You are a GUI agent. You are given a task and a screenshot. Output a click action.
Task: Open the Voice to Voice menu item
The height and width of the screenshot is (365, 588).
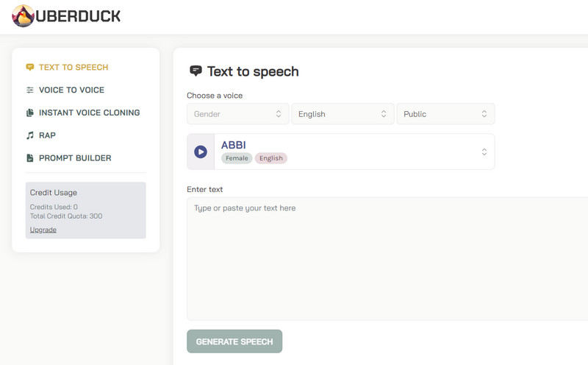71,90
